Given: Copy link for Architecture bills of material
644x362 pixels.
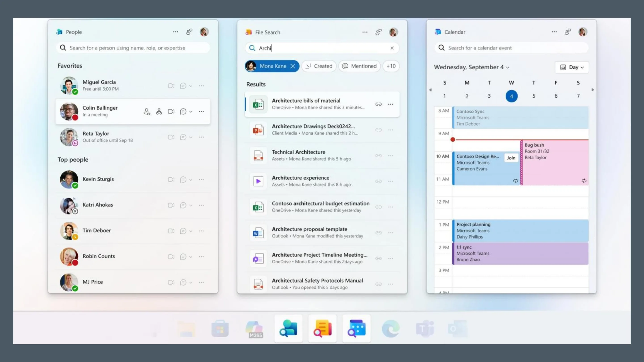Looking at the screenshot, I should click(x=379, y=104).
